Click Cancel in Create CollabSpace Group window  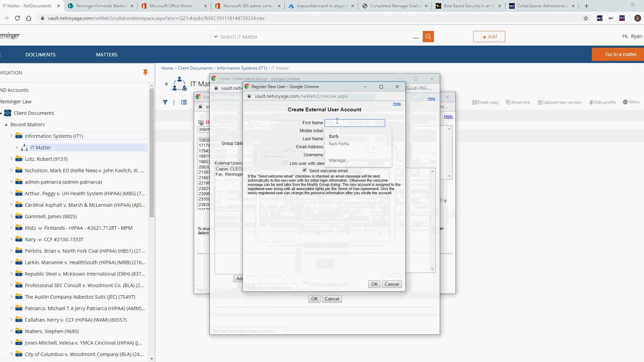pyautogui.click(x=332, y=299)
